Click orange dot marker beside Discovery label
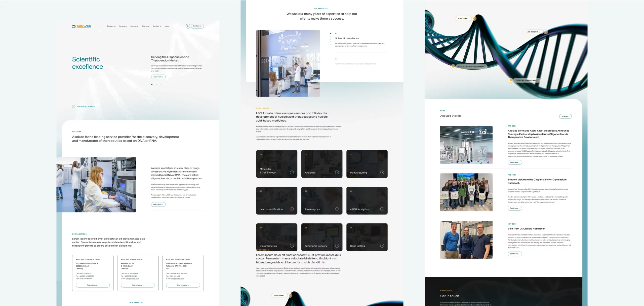 (474, 18)
